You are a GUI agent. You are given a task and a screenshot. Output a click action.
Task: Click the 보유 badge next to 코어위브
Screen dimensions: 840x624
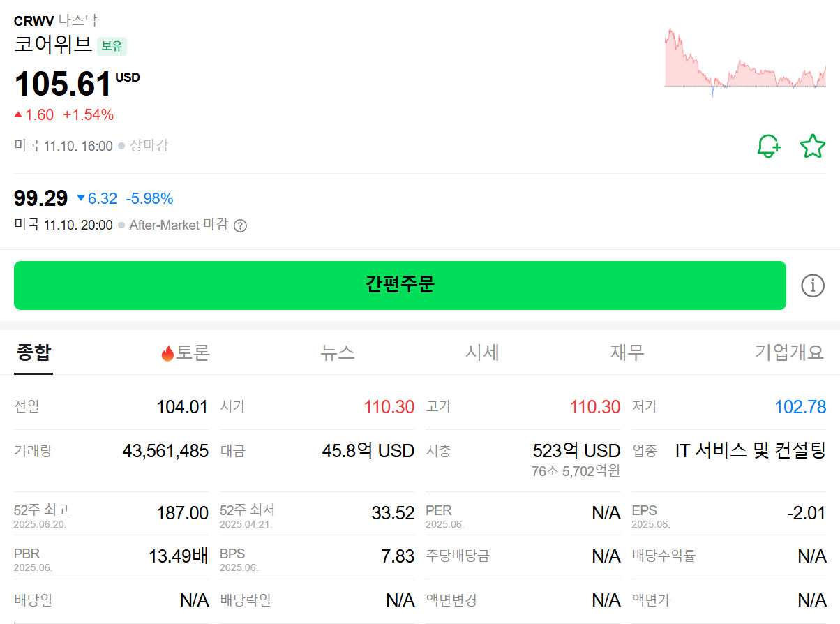pyautogui.click(x=111, y=46)
